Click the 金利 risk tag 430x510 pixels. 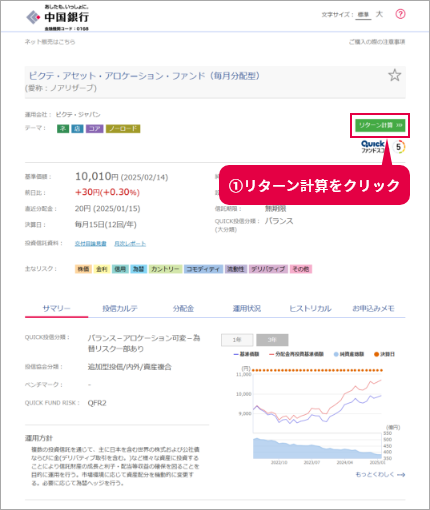pos(102,269)
